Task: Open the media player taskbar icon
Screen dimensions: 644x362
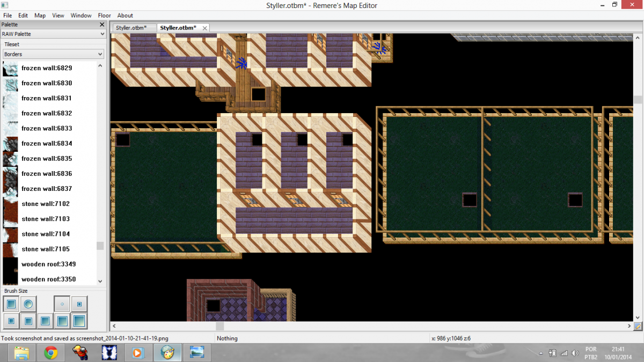Action: coord(138,353)
